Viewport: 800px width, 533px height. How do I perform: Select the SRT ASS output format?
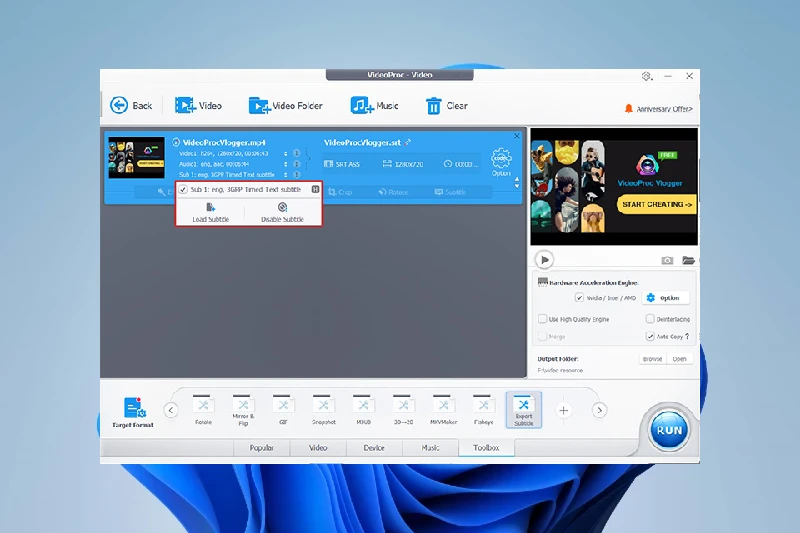342,164
